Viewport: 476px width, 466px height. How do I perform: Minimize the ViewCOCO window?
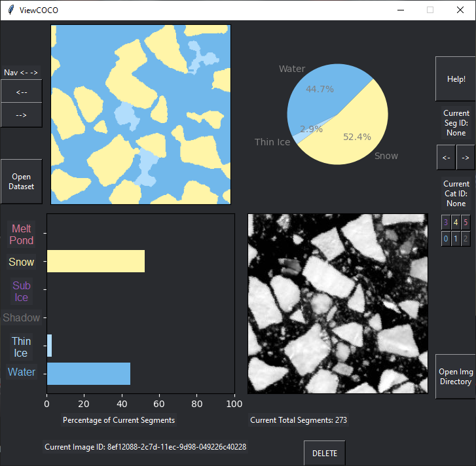[401, 10]
